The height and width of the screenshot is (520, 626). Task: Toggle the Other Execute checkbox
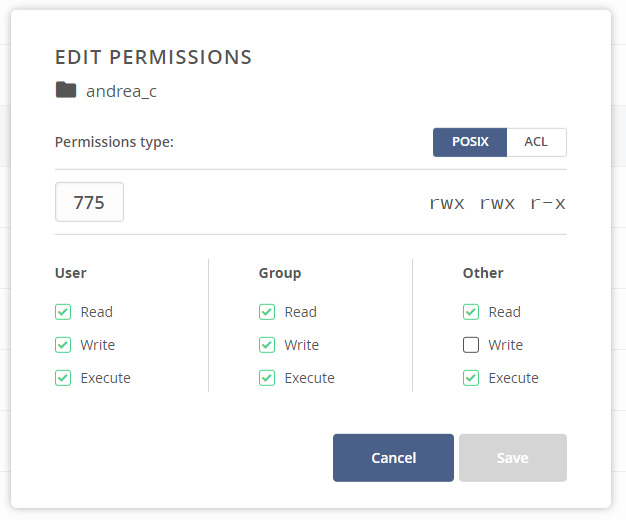[x=471, y=378]
